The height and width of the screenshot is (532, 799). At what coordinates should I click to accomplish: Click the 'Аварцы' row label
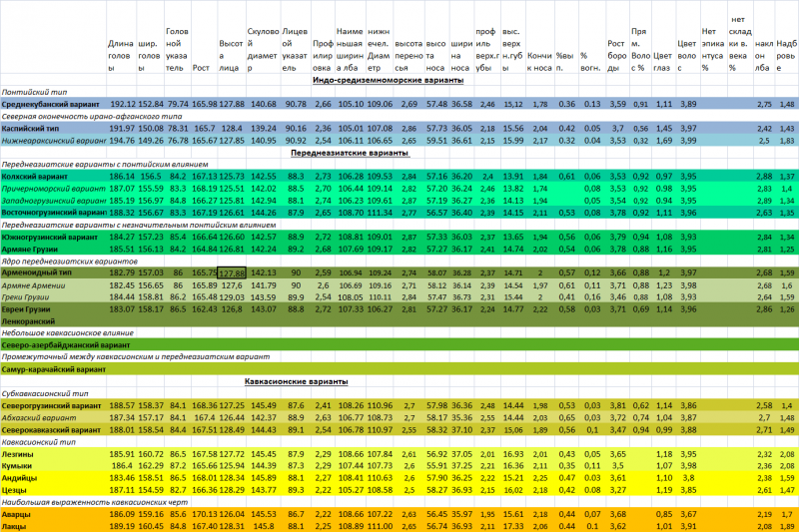pos(16,515)
